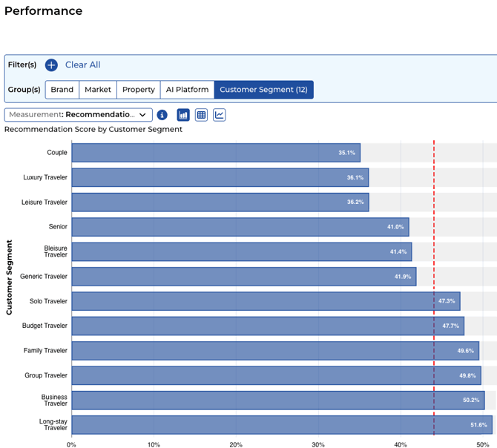Click the 'Budget Traveler' axis label
Screen dimensions: 497x448
tap(45, 326)
